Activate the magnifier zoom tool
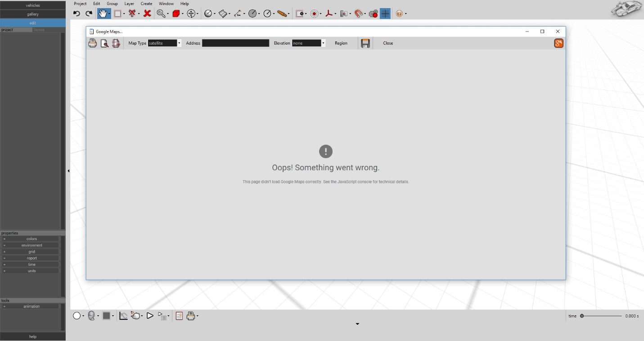This screenshot has height=341, width=644. (161, 14)
